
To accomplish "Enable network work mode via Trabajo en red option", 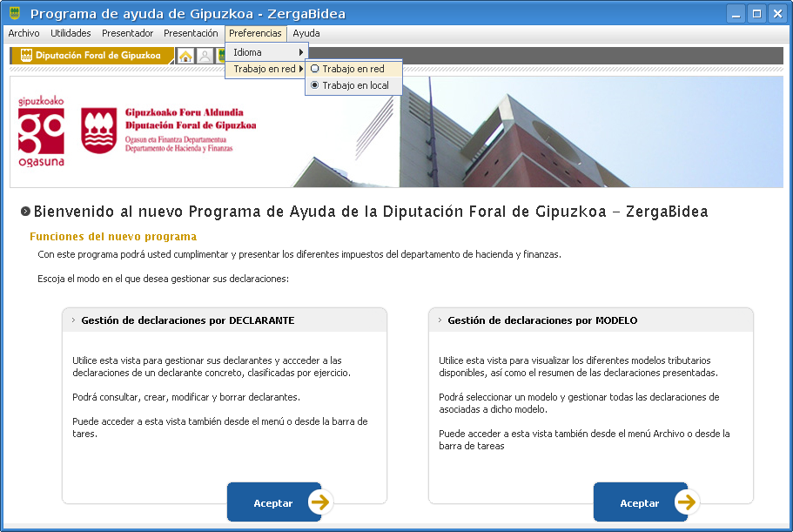I will 346,67.
